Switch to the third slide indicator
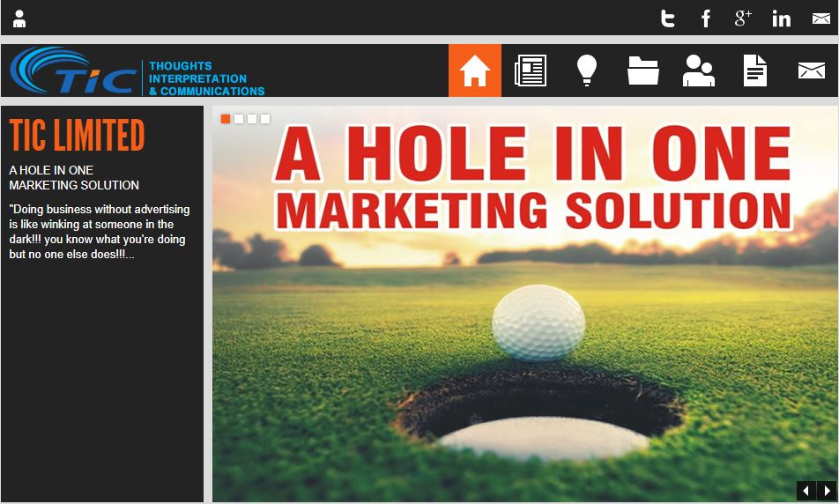This screenshot has width=839, height=504. 252,119
